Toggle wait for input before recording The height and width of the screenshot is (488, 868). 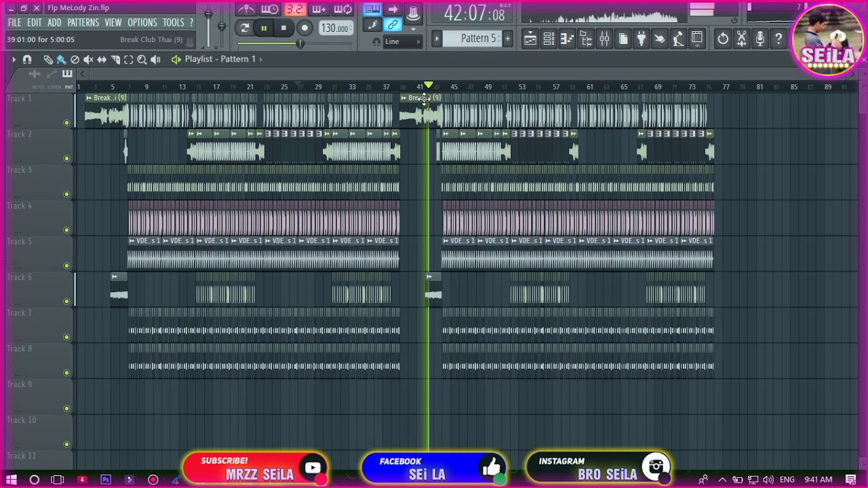(x=270, y=9)
